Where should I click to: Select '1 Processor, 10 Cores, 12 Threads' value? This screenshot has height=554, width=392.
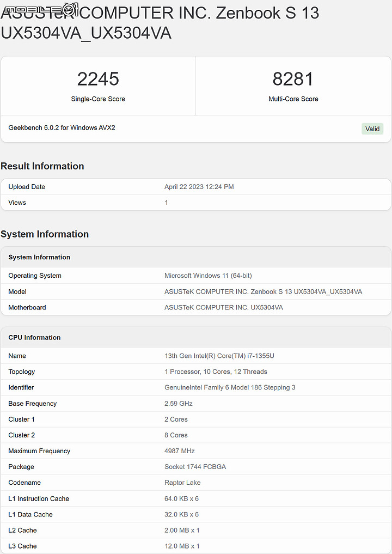pos(216,372)
